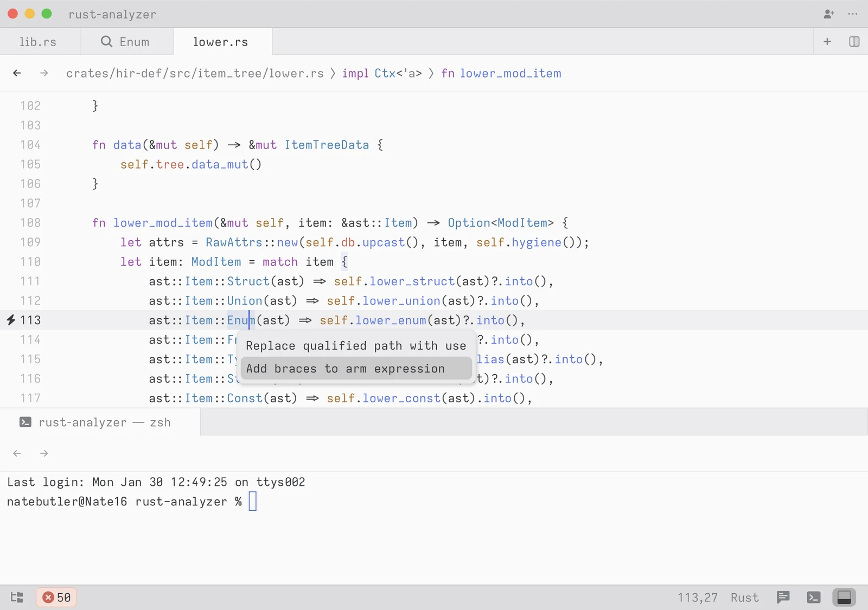Click the lightning bolt code action on line 113
Viewport: 868px width, 610px height.
[10, 320]
